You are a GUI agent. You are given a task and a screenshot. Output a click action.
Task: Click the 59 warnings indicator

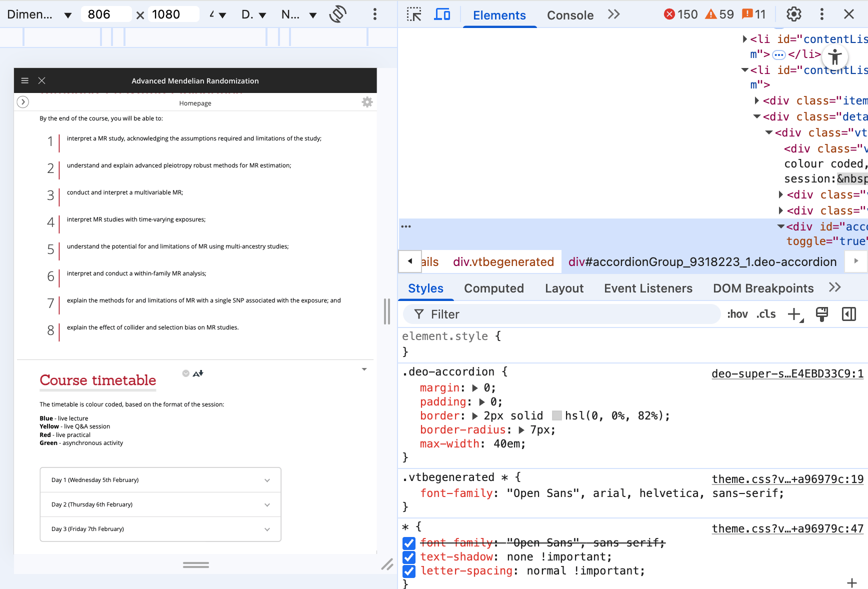tap(719, 14)
